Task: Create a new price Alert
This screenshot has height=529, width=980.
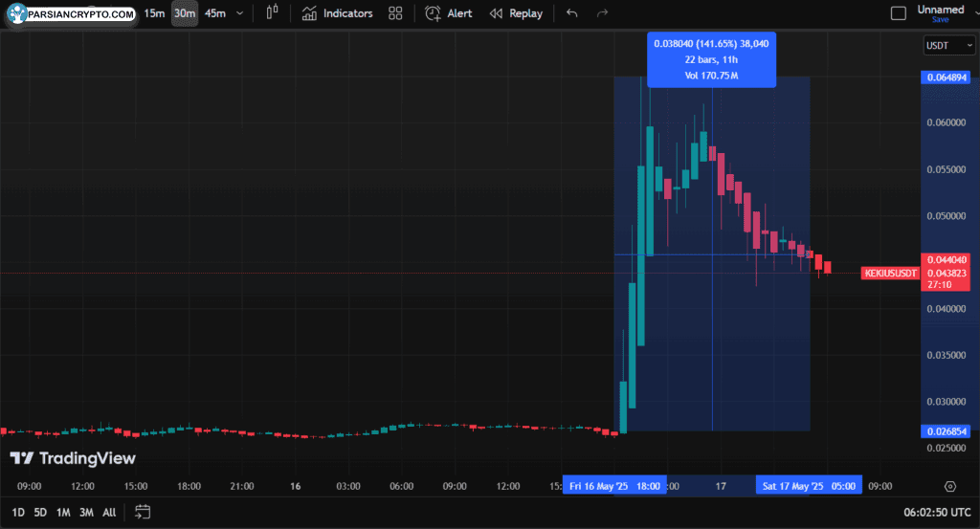Action: [x=448, y=13]
